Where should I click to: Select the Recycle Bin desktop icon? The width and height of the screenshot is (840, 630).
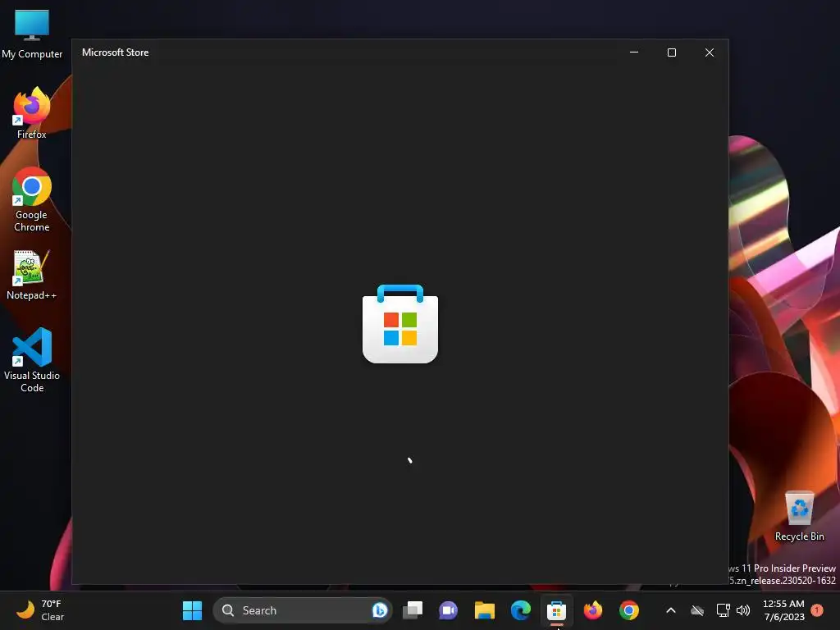coord(799,517)
